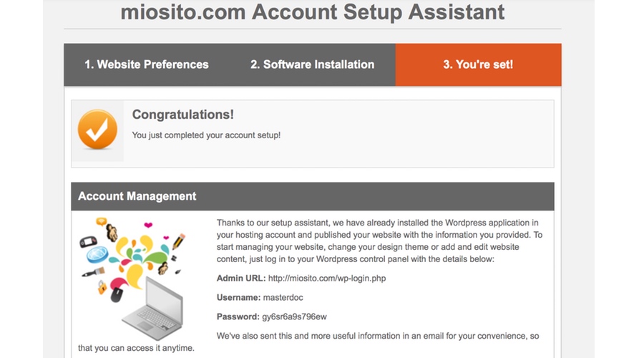The width and height of the screenshot is (644, 358).
Task: Click the blue globe icon in the illustration
Action: (97, 254)
